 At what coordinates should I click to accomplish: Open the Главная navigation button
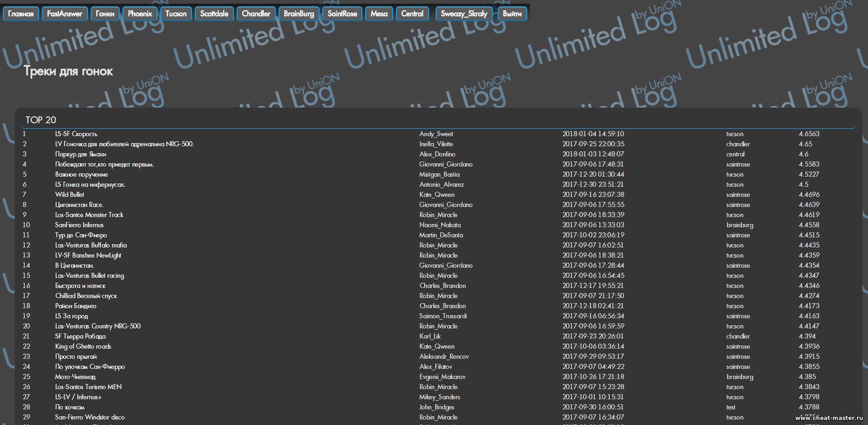click(21, 14)
